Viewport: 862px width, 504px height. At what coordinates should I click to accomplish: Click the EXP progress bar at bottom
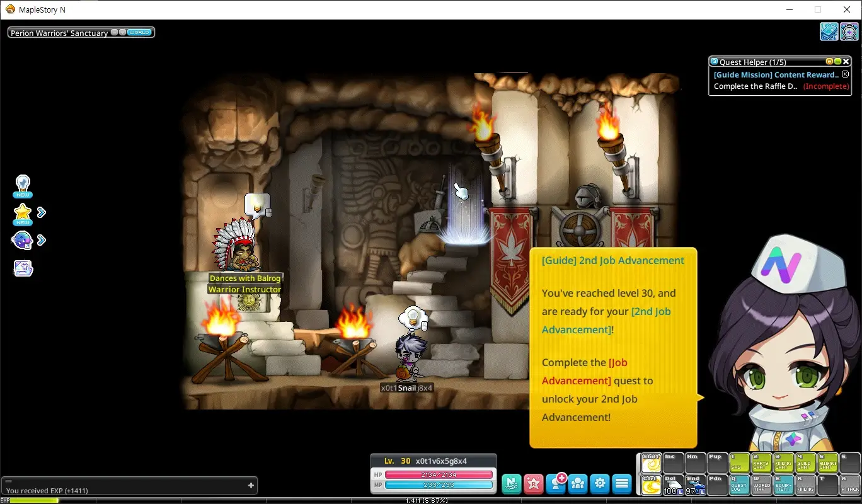click(431, 500)
